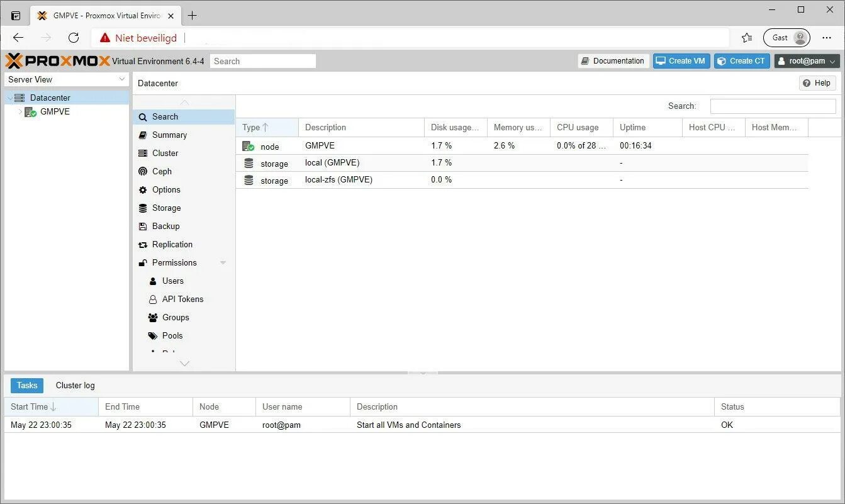This screenshot has width=845, height=504.
Task: Click the storage icon in local (GMPVE) row
Action: click(x=249, y=163)
